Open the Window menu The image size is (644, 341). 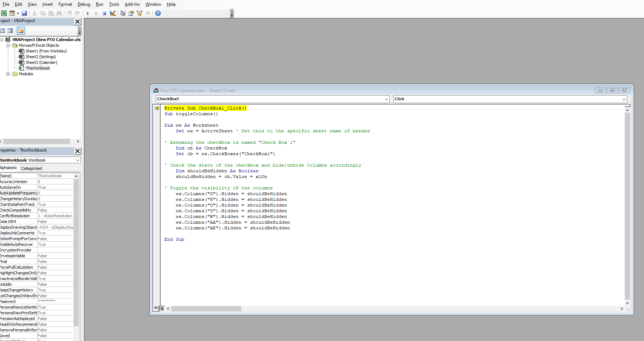pyautogui.click(x=153, y=4)
